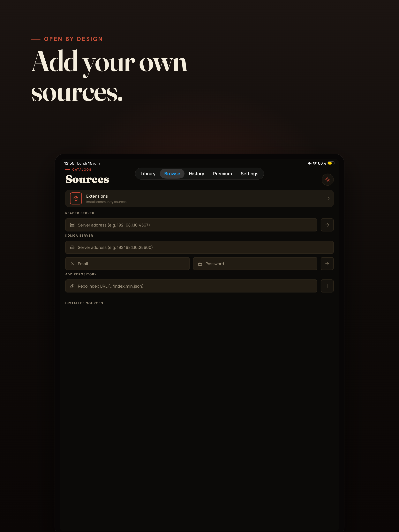Click the 'Sources' page heading

87,179
